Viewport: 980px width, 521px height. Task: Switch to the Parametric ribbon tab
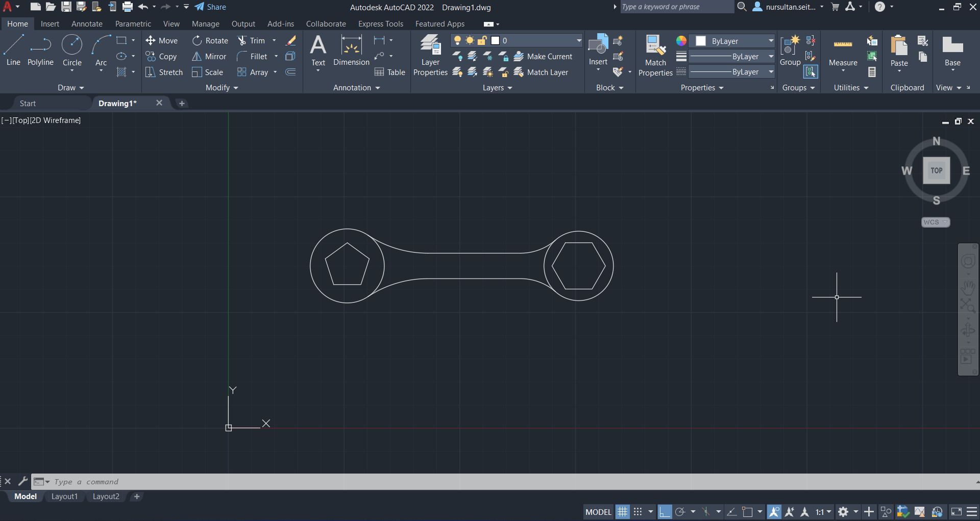click(133, 23)
